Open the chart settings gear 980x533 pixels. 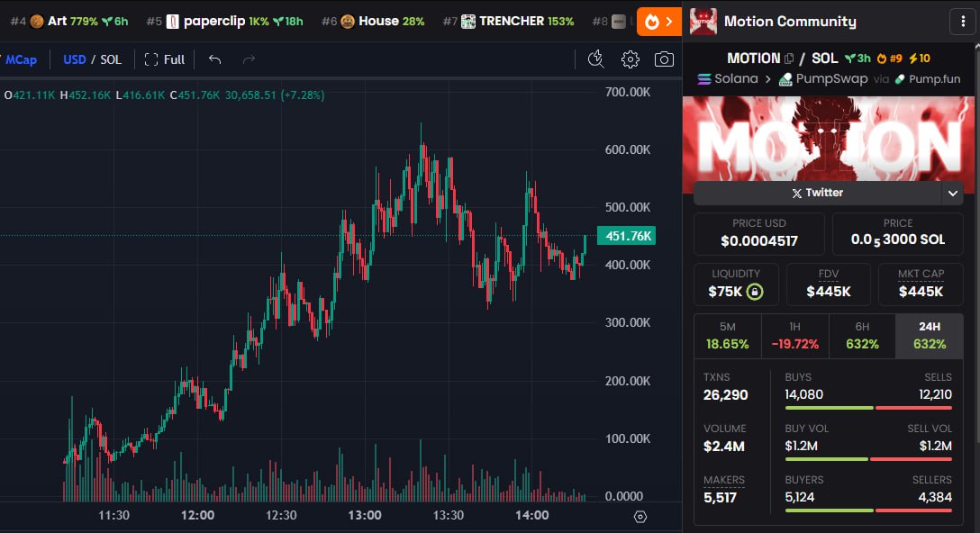click(x=630, y=59)
